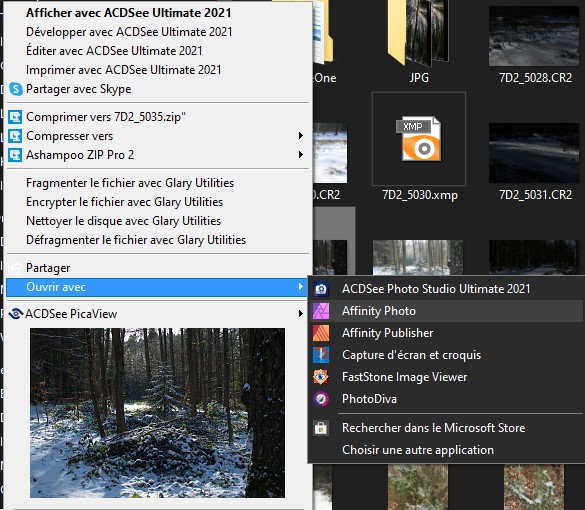
Task: Choose Éditer avec ACDSee Ultimate 2021
Action: [114, 51]
